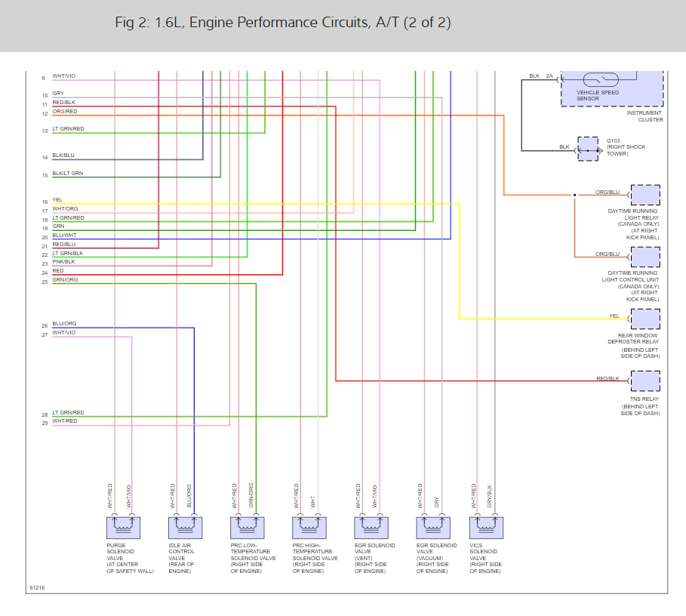The height and width of the screenshot is (616, 686).
Task: Click the BLU/WHT wire label
Action: coord(64,236)
